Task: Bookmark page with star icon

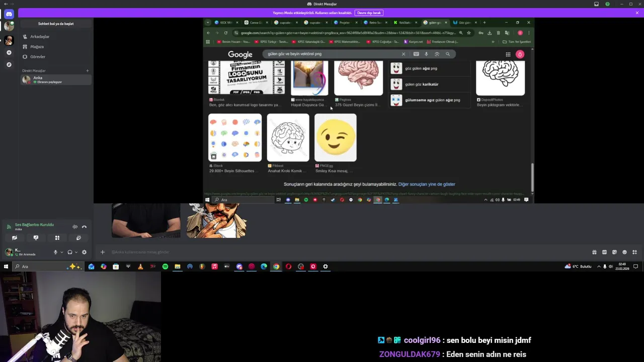Action: [x=469, y=33]
